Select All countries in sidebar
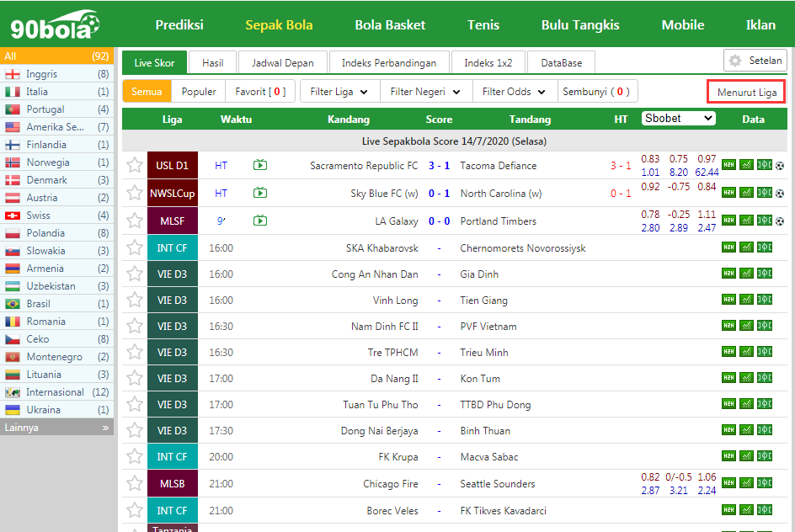The width and height of the screenshot is (795, 532). pyautogui.click(x=56, y=56)
